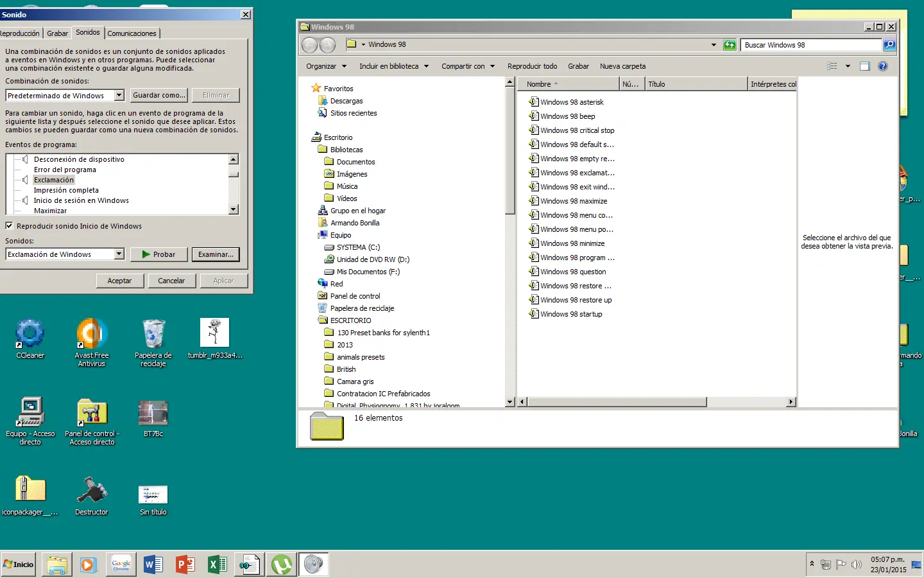Select the tumblr_m933a4 image file on desktop
Viewport: 924px width, 578px height.
(x=215, y=338)
